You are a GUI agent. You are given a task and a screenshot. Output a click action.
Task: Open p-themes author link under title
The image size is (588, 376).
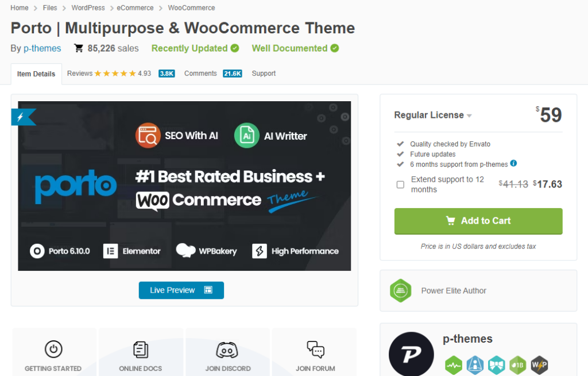coord(42,48)
